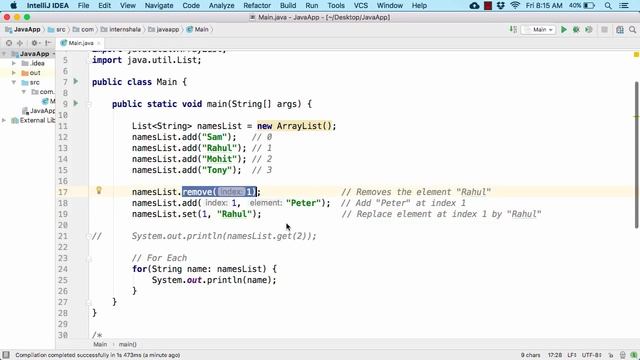Image resolution: width=640 pixels, height=360 pixels.
Task: Open the Analyze menu
Action: point(222,6)
